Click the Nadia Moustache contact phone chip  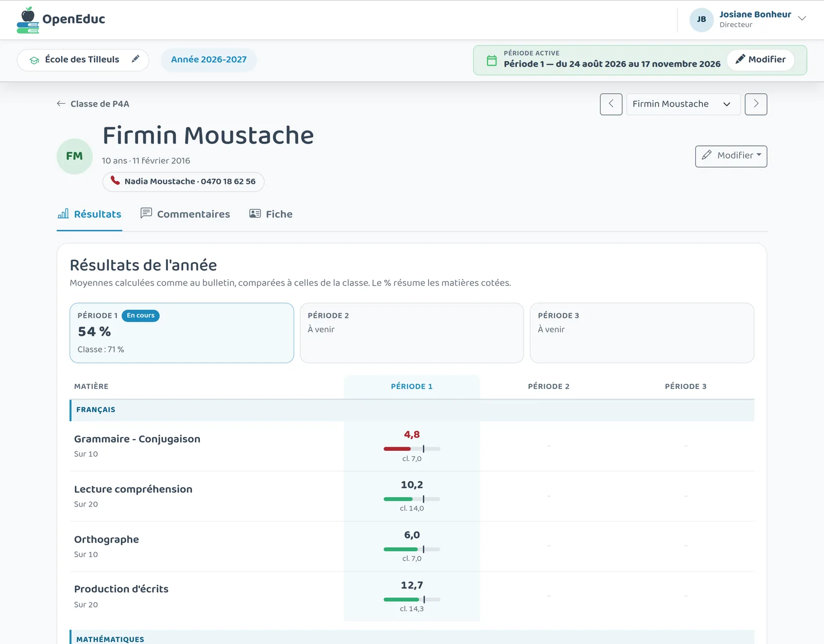coord(183,181)
